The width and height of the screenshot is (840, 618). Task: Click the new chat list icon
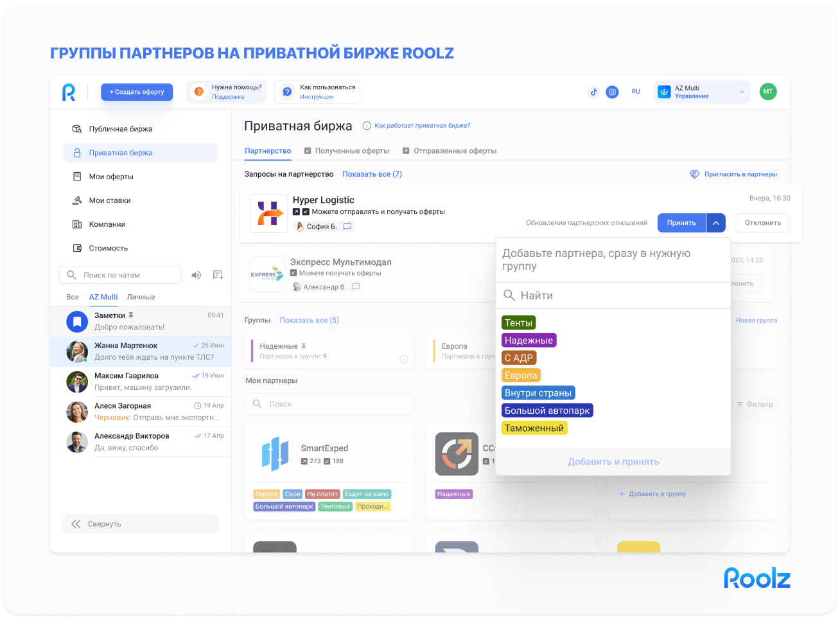[x=218, y=275]
